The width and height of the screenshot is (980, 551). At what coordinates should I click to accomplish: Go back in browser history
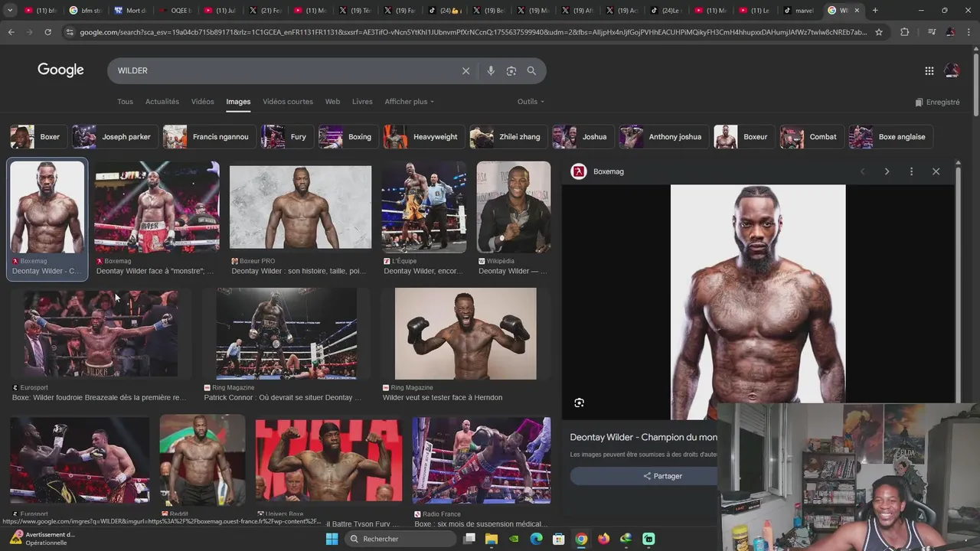click(11, 32)
